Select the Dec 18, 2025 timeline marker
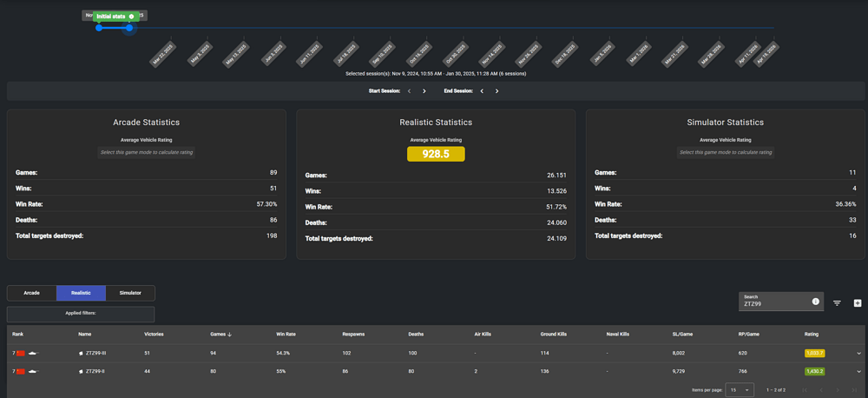Viewport: 868px width, 398px height. [x=565, y=55]
